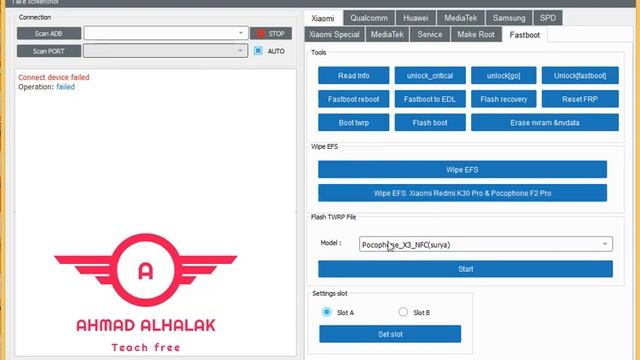The image size is (640, 360).
Task: Run Fastboot reboot
Action: [353, 99]
